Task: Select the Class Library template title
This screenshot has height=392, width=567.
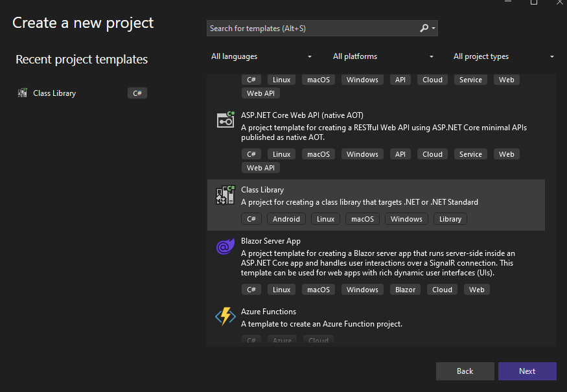Action: (262, 189)
